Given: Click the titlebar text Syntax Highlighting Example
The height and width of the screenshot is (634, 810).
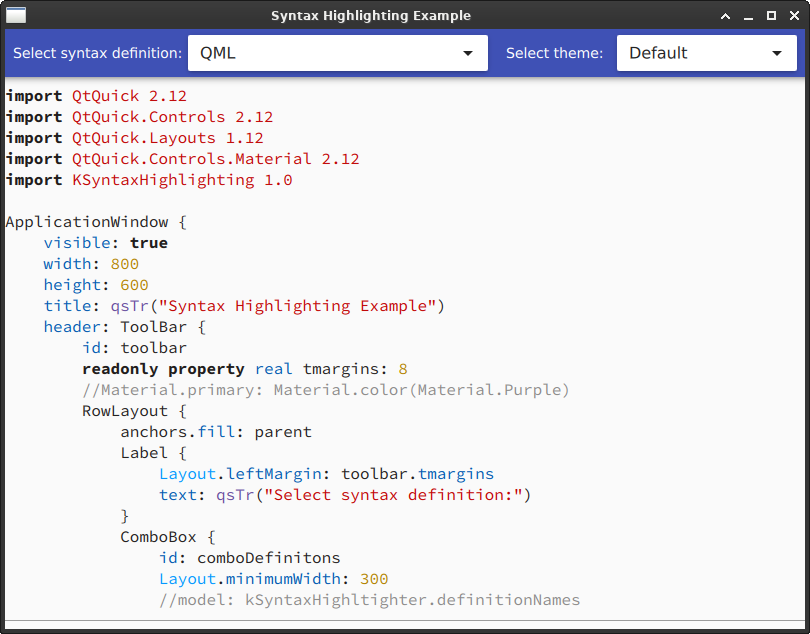Looking at the screenshot, I should pos(371,15).
